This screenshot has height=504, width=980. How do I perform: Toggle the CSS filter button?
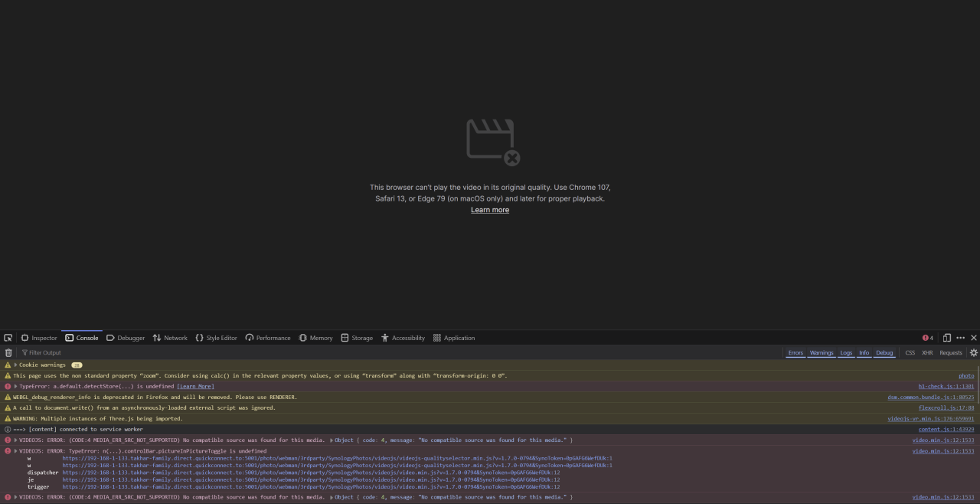(x=910, y=353)
